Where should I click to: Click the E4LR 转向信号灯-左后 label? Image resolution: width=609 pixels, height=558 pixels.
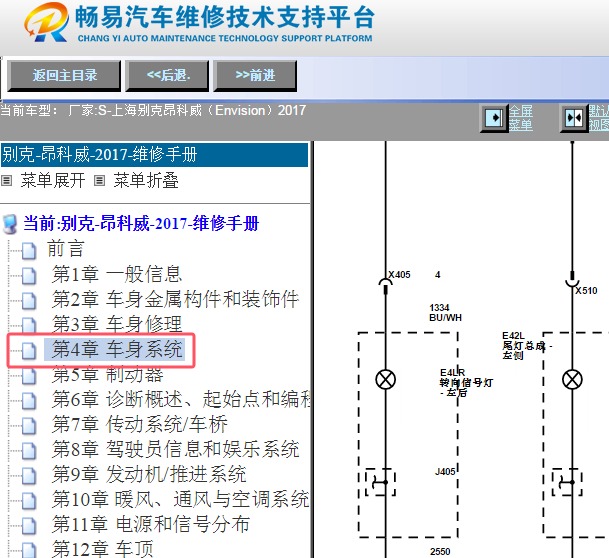pos(466,383)
